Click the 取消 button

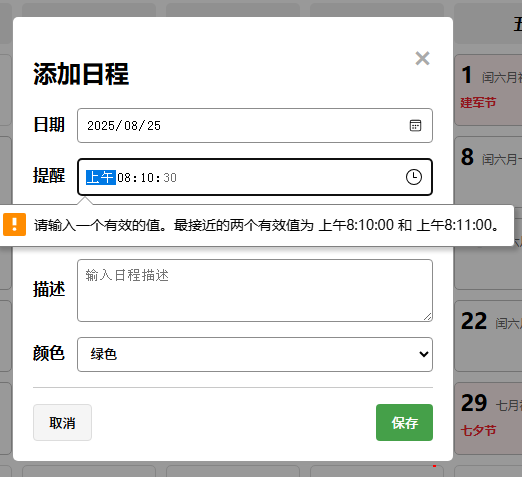[x=62, y=422]
